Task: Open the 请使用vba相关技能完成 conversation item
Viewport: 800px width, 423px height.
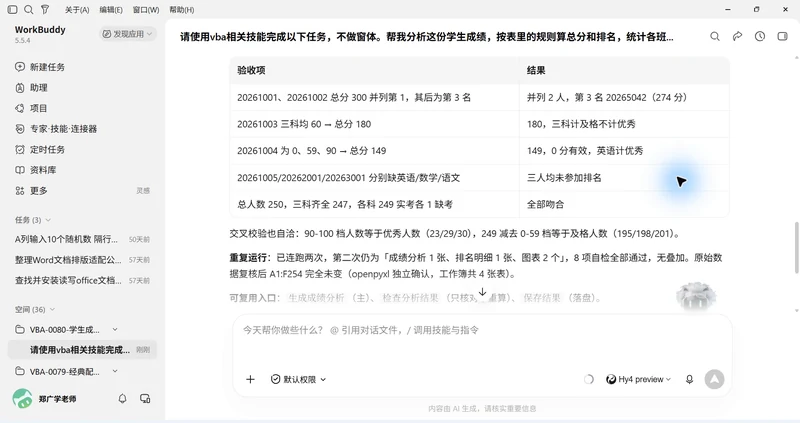Action: click(x=82, y=350)
